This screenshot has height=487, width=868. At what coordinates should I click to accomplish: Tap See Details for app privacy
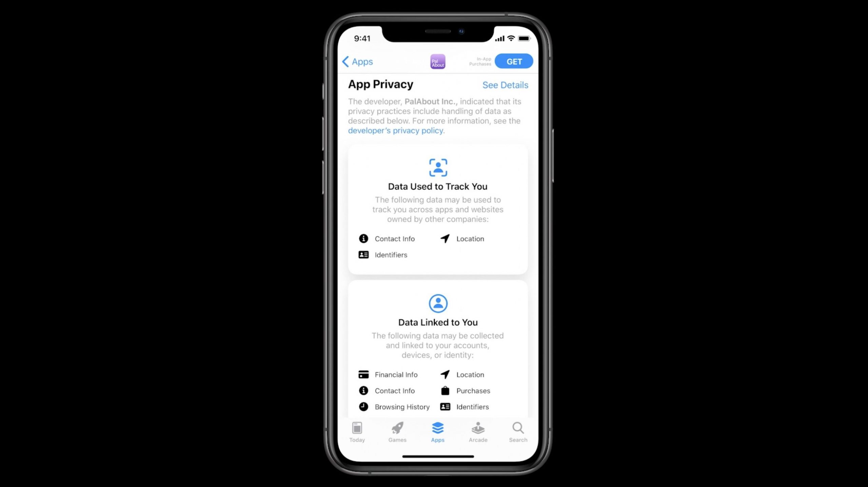[506, 85]
